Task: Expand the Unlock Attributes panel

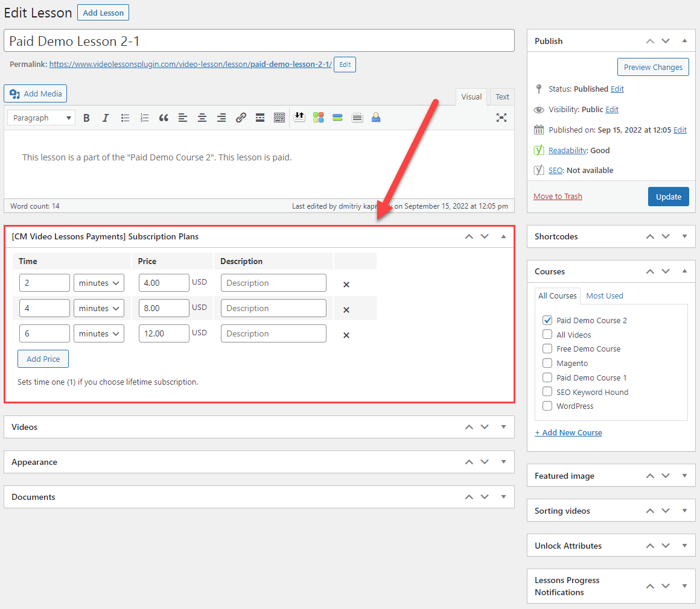Action: tap(685, 546)
